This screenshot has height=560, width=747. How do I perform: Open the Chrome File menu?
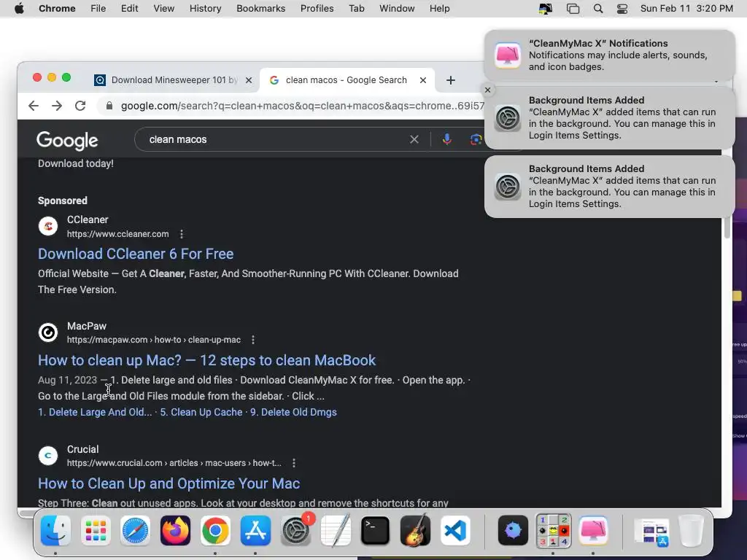tap(98, 9)
